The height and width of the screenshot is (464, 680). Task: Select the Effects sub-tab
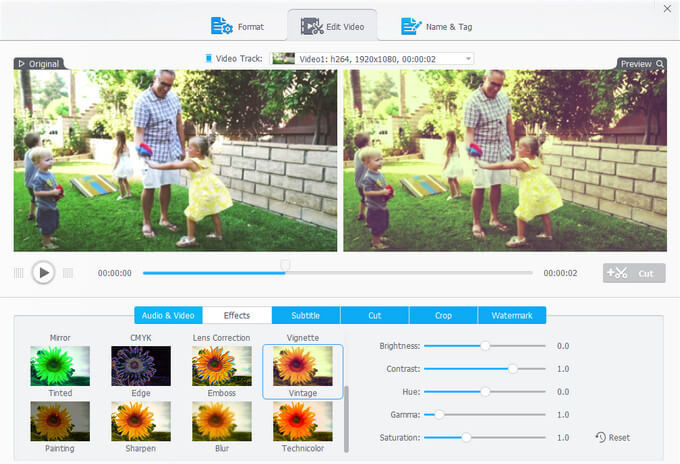click(237, 315)
